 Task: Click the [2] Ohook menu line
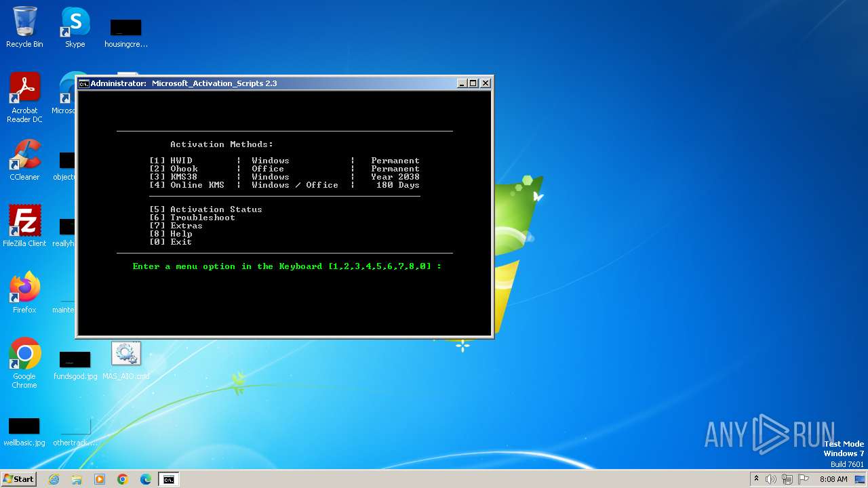click(x=285, y=169)
